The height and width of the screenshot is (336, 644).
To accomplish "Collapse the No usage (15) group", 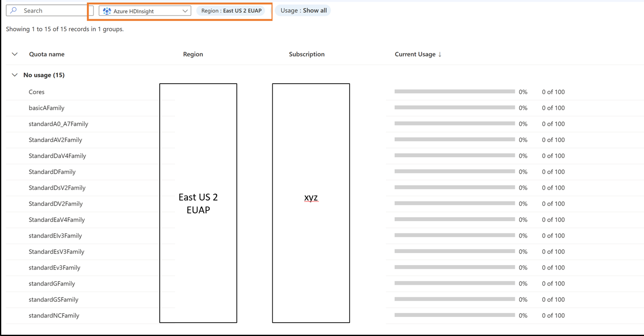I will tap(15, 75).
